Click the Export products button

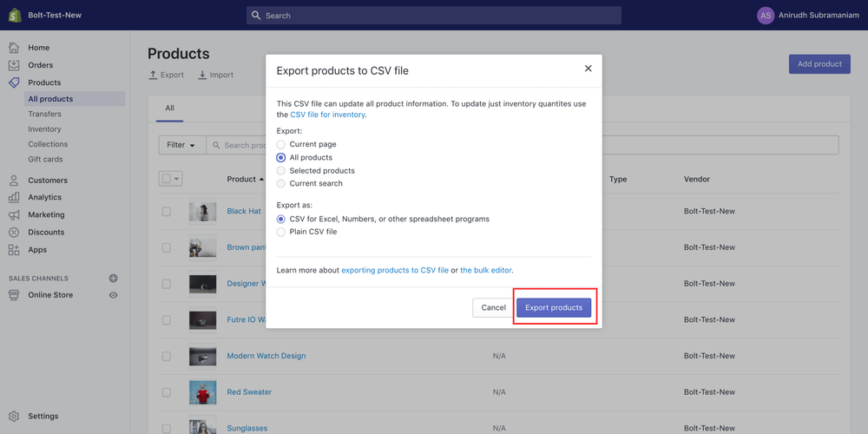(x=554, y=308)
